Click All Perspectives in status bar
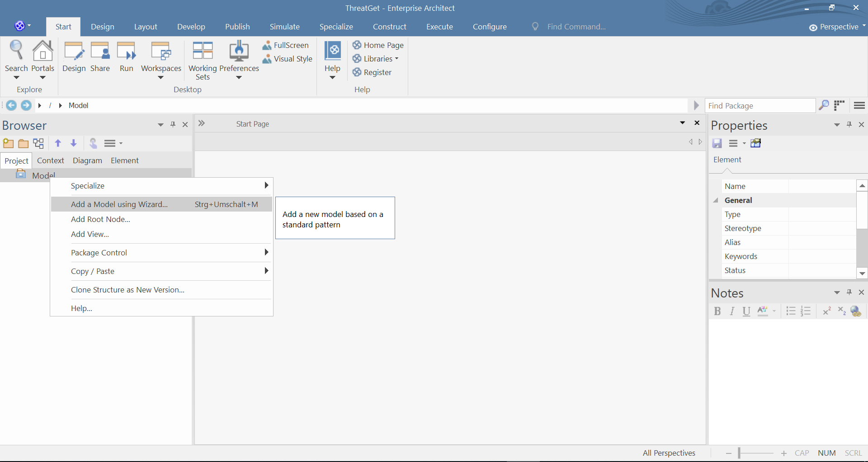The width and height of the screenshot is (868, 462). coord(669,453)
